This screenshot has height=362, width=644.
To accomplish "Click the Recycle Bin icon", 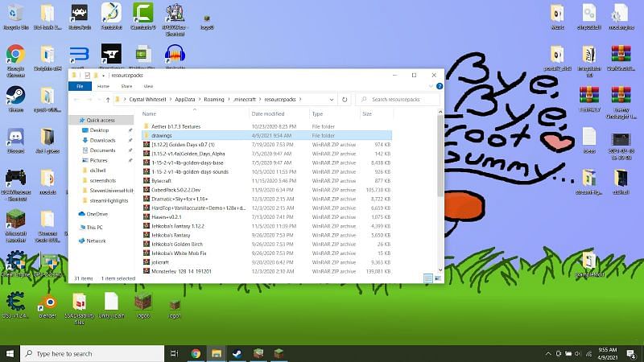I will (14, 14).
